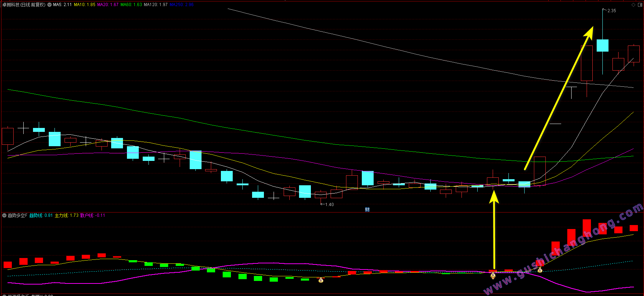The width and height of the screenshot is (644, 296).
Task: Click the 趋势线: 0.81 value label
Action: [41, 215]
